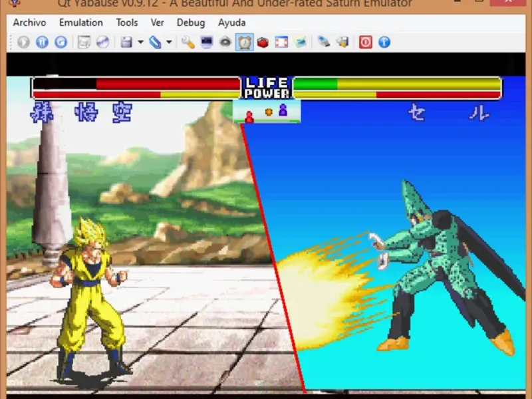532x399 pixels.
Task: Open the Archivo menu
Action: click(x=29, y=23)
